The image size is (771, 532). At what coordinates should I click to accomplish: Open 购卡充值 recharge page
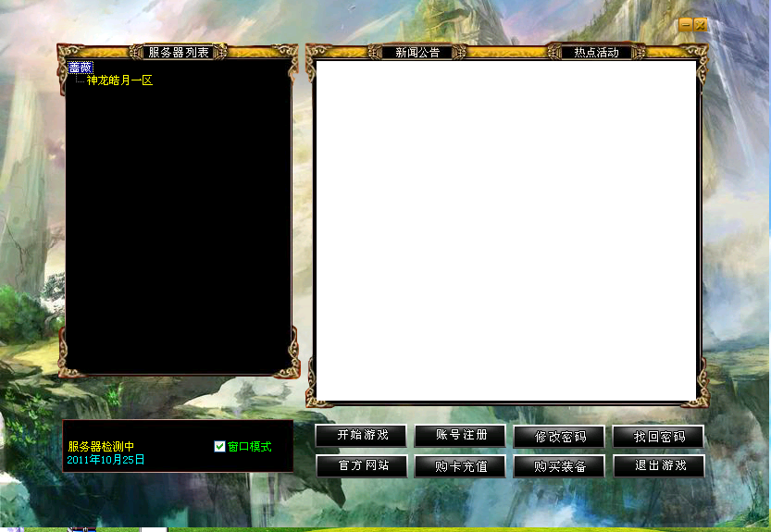click(460, 466)
